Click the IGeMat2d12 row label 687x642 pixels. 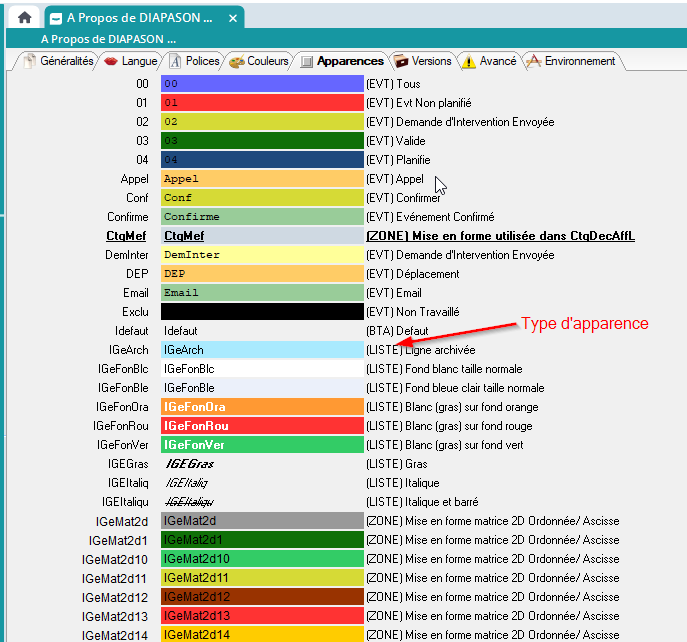118,597
